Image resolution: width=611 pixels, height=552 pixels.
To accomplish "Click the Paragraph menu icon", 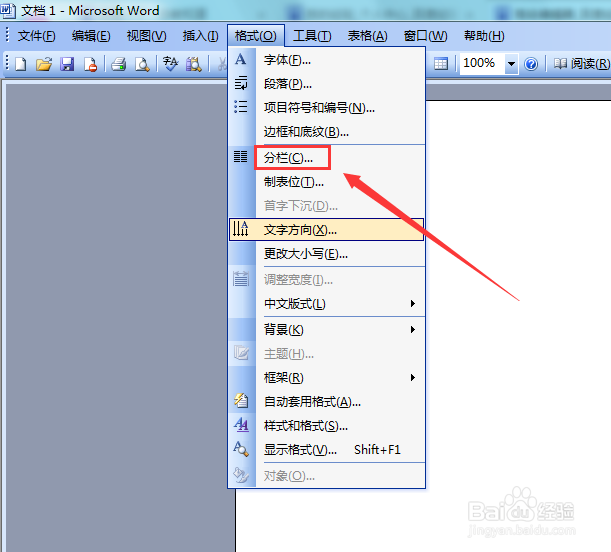I will 240,83.
